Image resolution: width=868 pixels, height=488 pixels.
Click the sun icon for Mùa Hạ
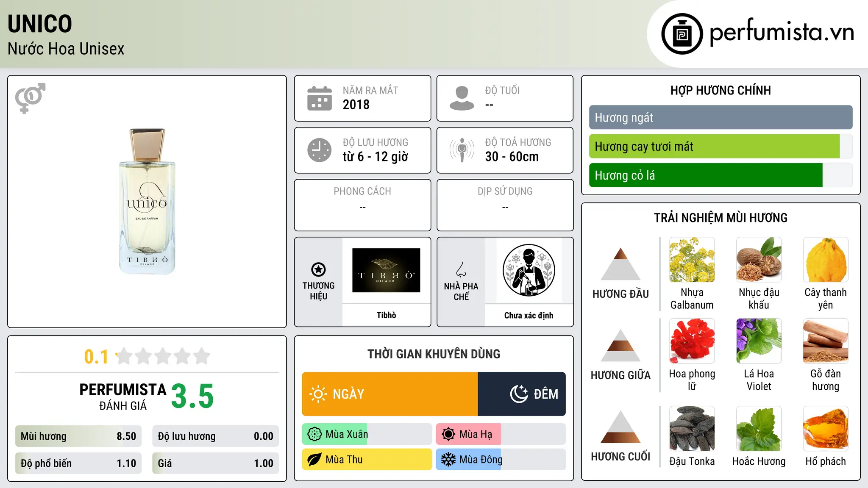pyautogui.click(x=448, y=434)
